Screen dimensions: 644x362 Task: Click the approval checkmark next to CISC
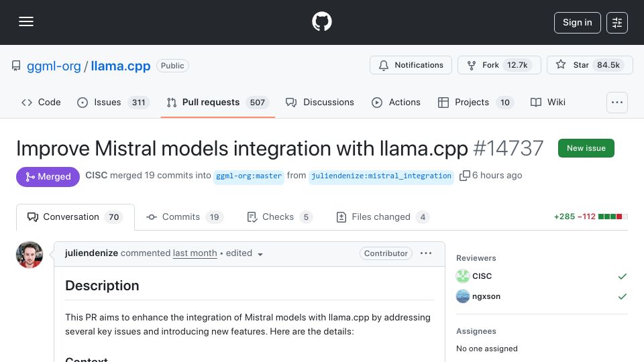click(623, 277)
